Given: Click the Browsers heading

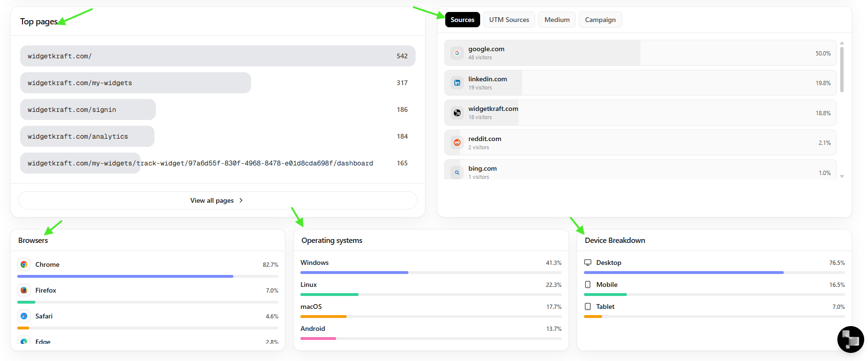Looking at the screenshot, I should pos(33,240).
